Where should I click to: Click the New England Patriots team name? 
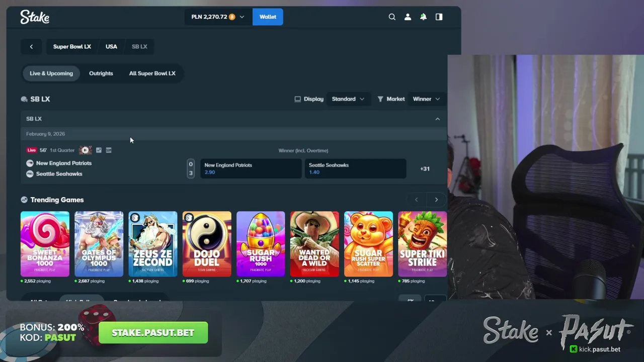coord(64,163)
